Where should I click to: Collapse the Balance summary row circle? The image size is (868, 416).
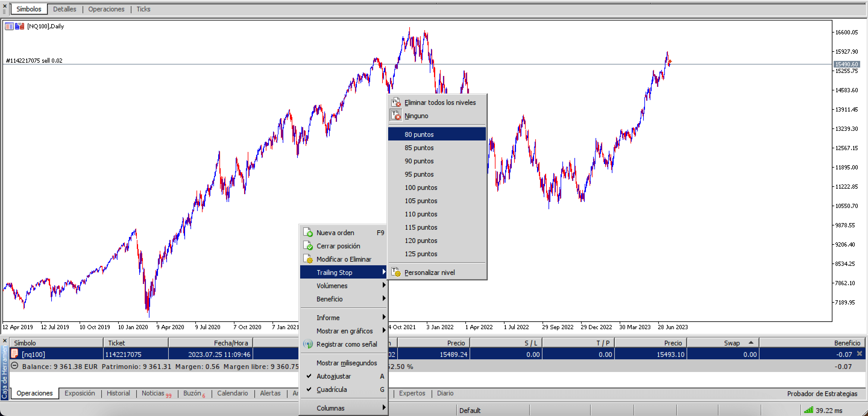[14, 366]
